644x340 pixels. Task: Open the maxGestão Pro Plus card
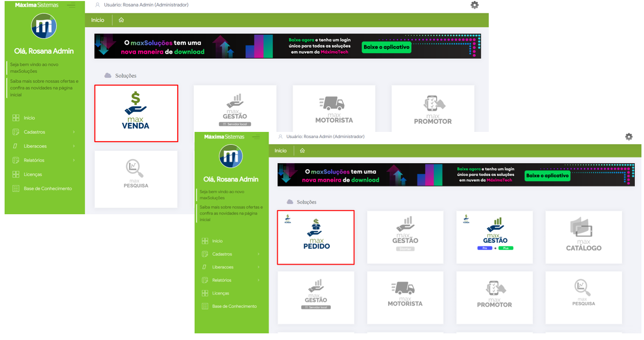494,237
